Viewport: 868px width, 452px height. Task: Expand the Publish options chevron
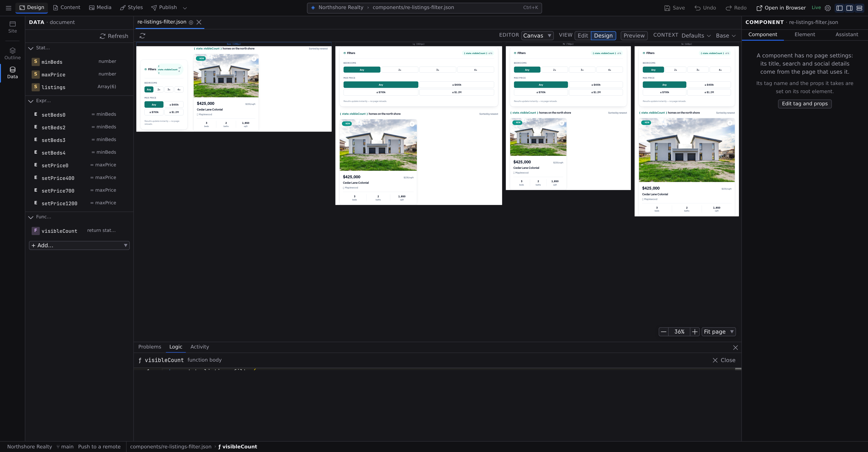[185, 8]
